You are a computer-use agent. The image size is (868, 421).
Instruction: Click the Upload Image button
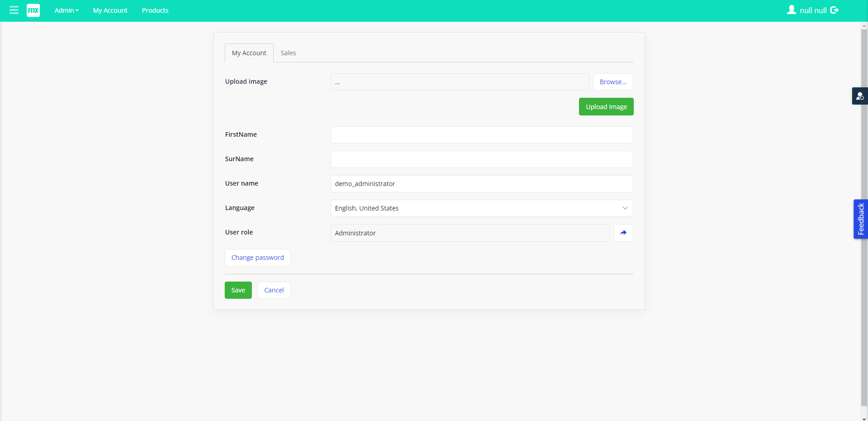606,106
